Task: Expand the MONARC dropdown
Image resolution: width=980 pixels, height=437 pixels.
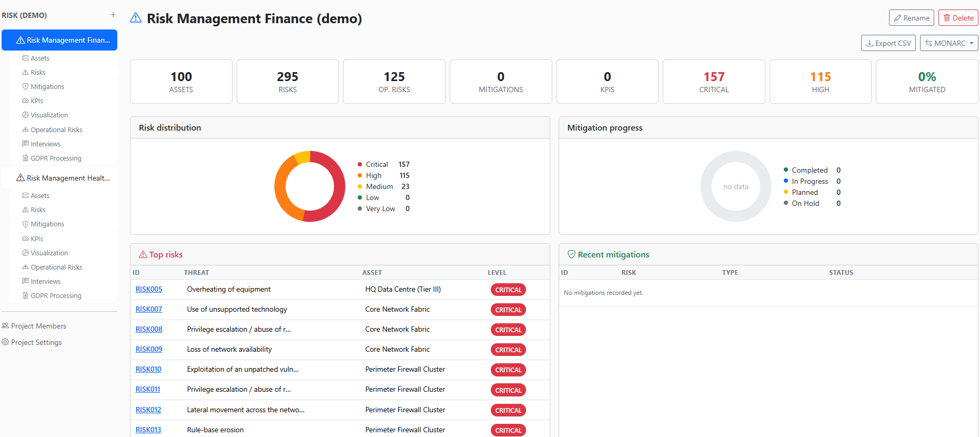Action: pos(949,43)
